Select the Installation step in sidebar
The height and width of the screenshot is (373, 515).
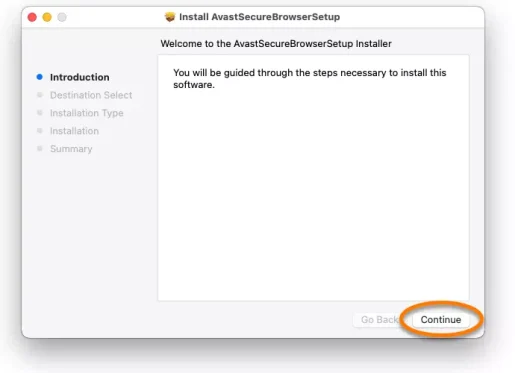point(74,131)
